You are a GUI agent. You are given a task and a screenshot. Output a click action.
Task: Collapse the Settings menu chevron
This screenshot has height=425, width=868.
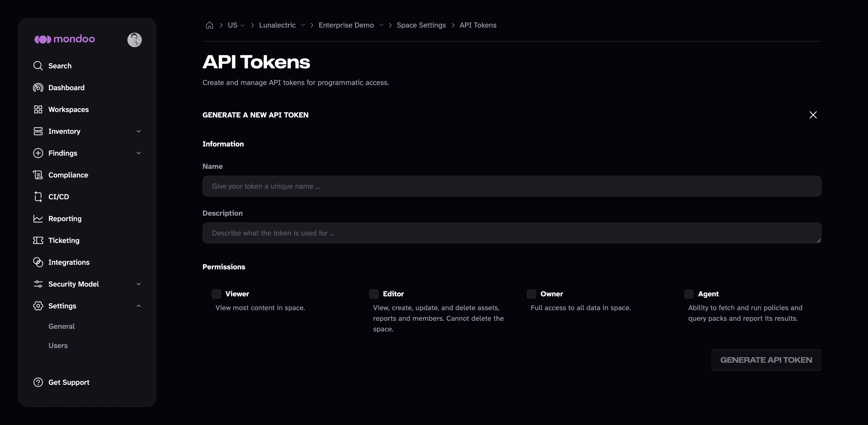[138, 306]
